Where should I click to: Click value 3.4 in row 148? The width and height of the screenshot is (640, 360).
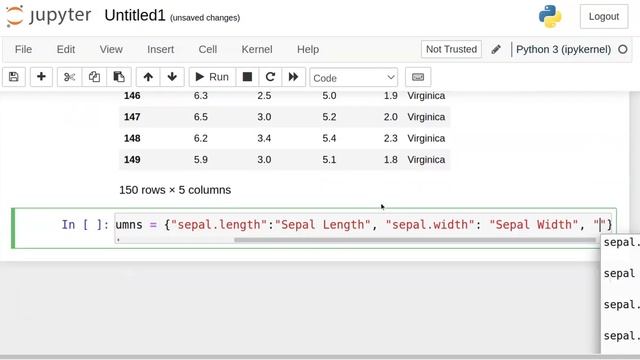[x=264, y=138]
